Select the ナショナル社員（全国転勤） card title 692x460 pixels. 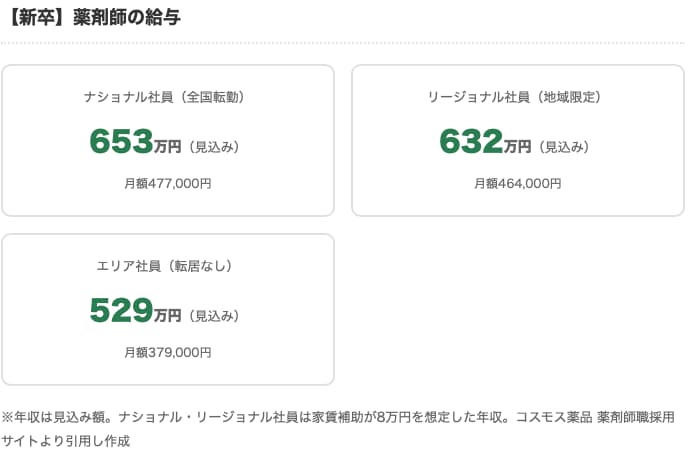coord(167,97)
